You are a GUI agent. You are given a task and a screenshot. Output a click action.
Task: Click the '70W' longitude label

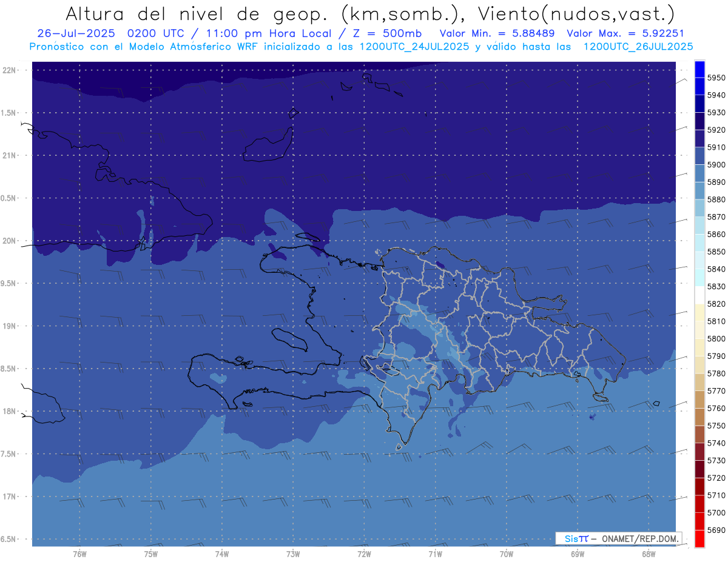pos(507,554)
